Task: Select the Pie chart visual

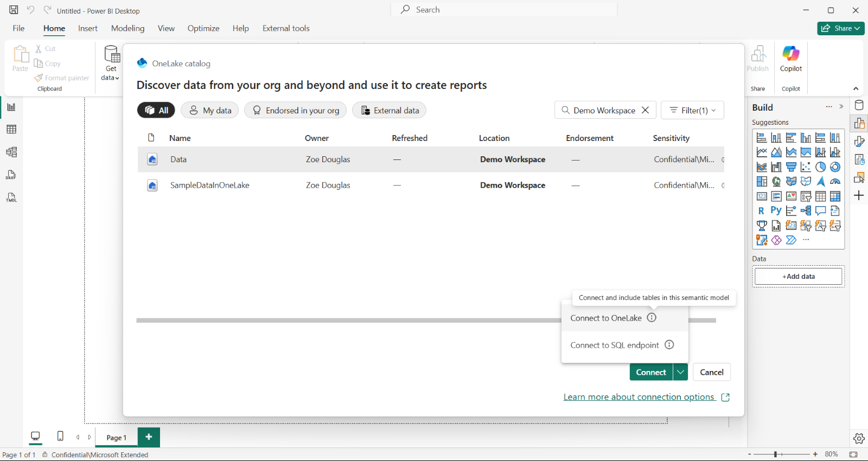Action: (821, 167)
